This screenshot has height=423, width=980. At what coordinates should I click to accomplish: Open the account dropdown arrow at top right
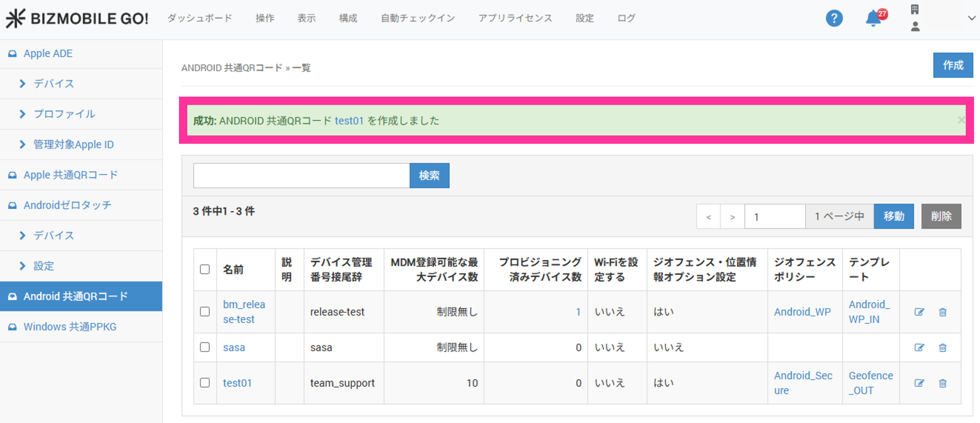[x=971, y=18]
